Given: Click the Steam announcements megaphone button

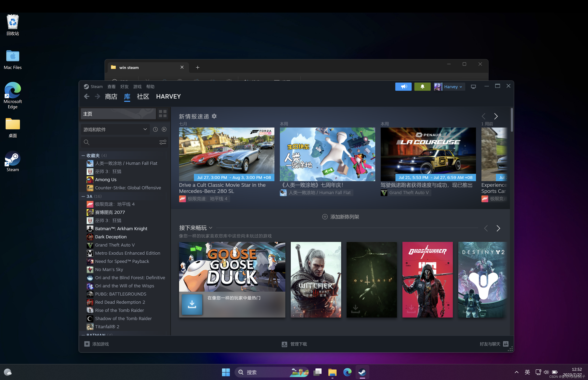Looking at the screenshot, I should click(x=403, y=87).
